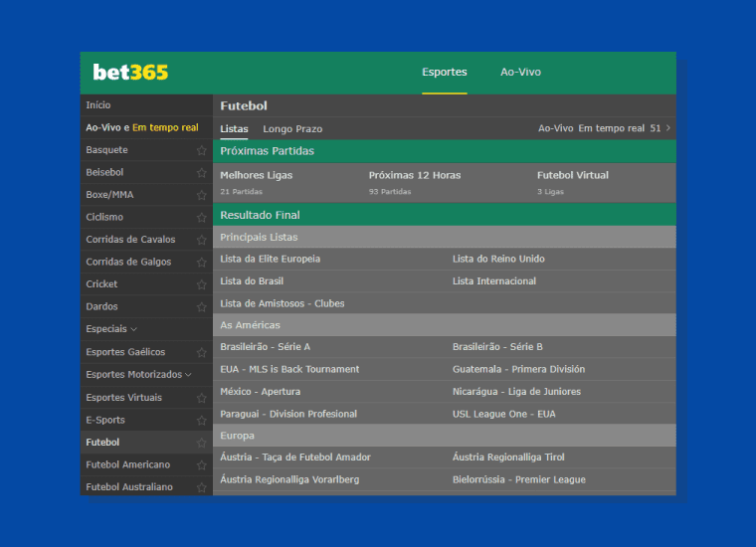Viewport: 756px width, 547px height.
Task: Mark Corridas de Cavalos as favorite
Action: 202,240
